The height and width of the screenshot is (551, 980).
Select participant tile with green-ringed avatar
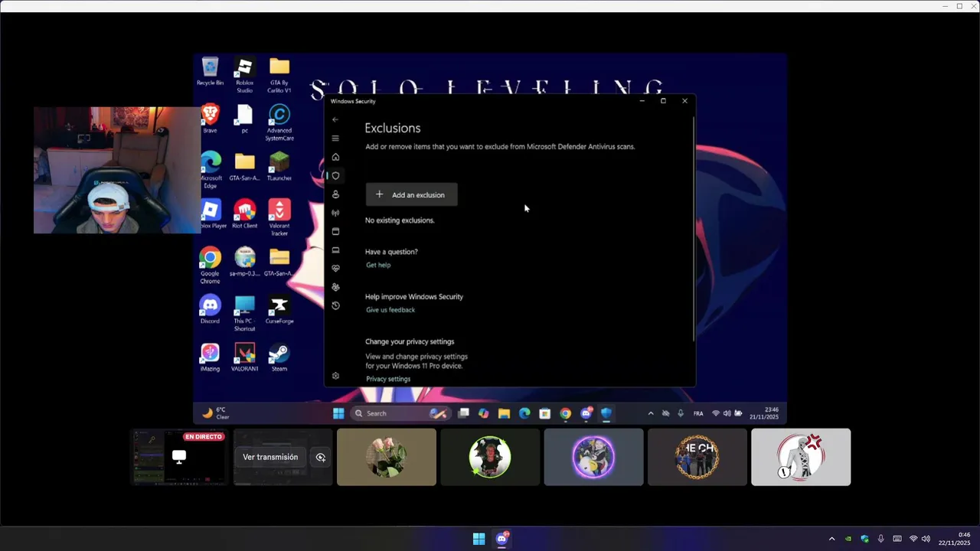coord(490,457)
